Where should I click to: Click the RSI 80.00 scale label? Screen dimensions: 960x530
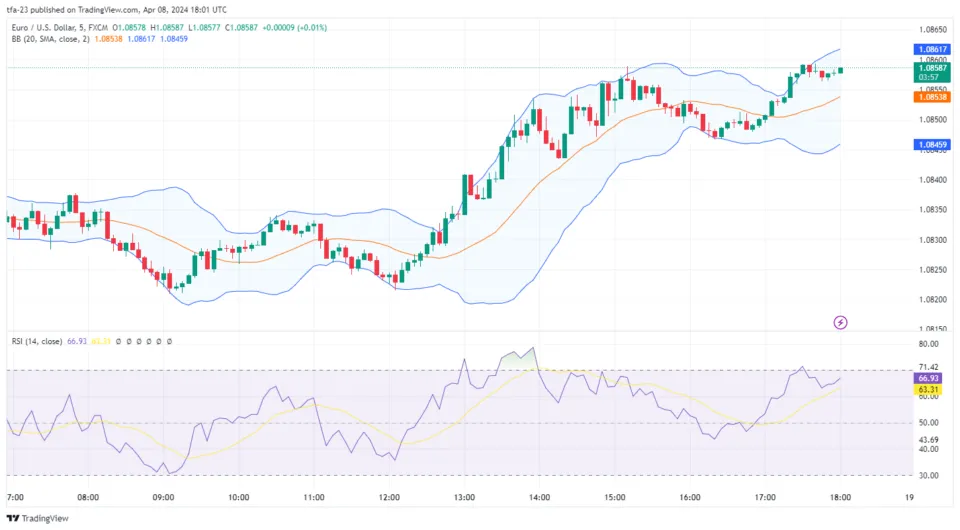[x=928, y=344]
